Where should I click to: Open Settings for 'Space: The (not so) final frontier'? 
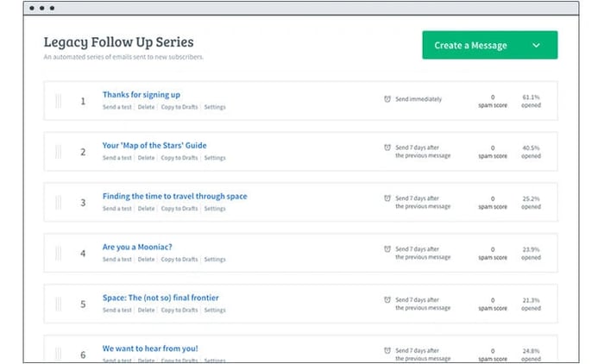pyautogui.click(x=215, y=311)
